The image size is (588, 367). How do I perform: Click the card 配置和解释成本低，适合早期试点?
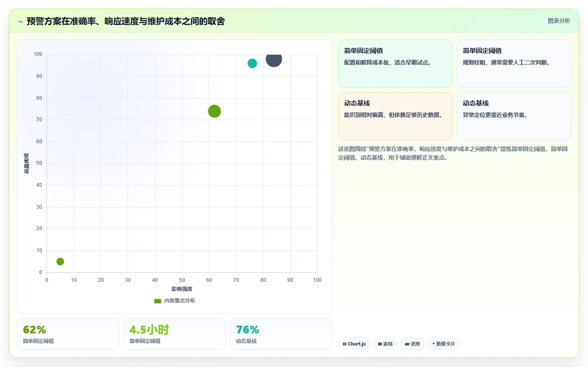coord(395,64)
